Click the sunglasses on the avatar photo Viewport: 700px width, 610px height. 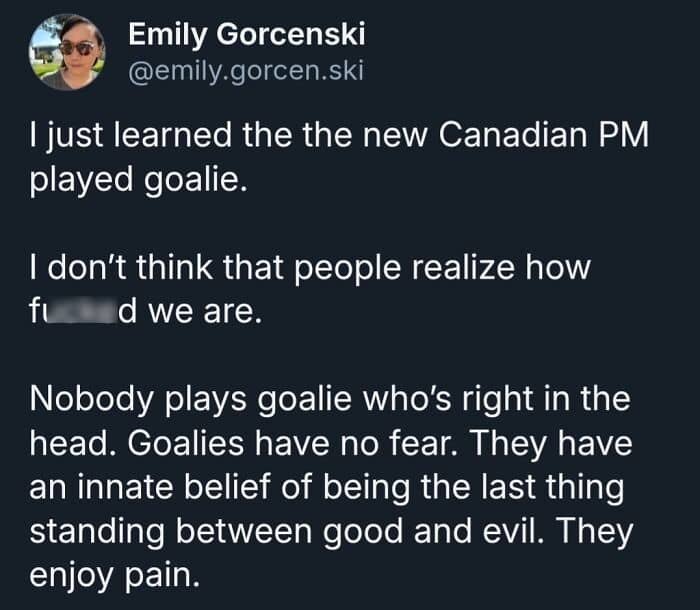77,47
